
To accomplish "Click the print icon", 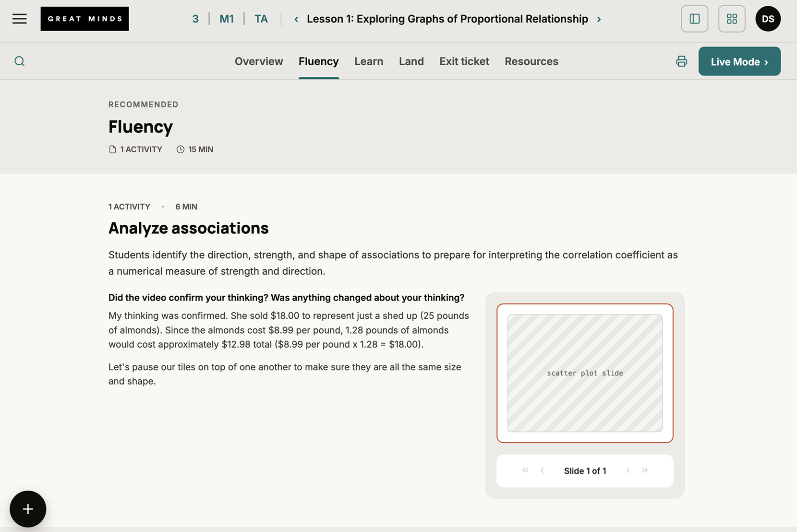I will click(x=681, y=61).
